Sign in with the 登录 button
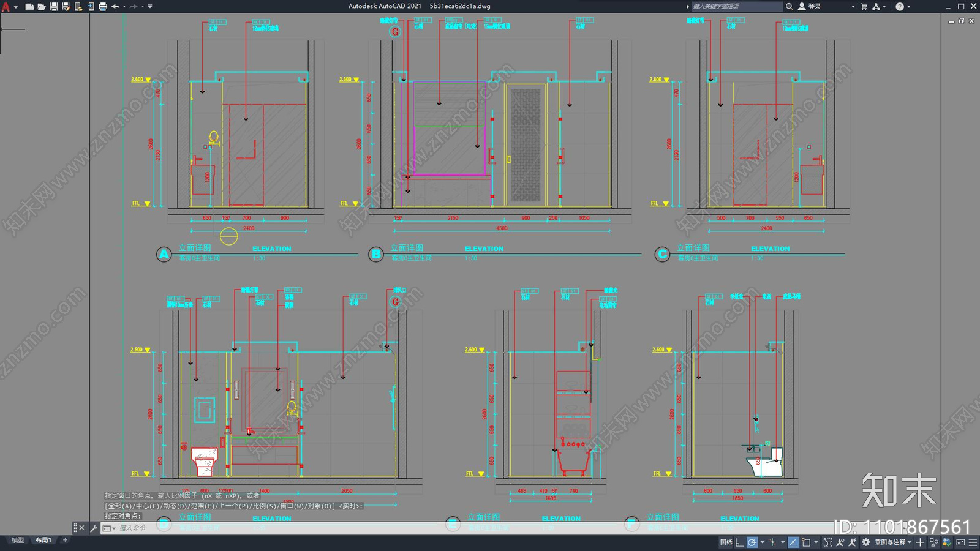 (x=810, y=6)
